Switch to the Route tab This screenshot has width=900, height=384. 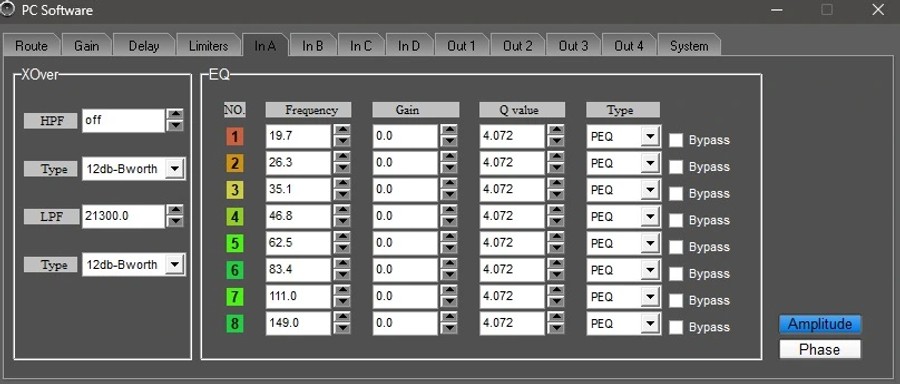click(31, 46)
